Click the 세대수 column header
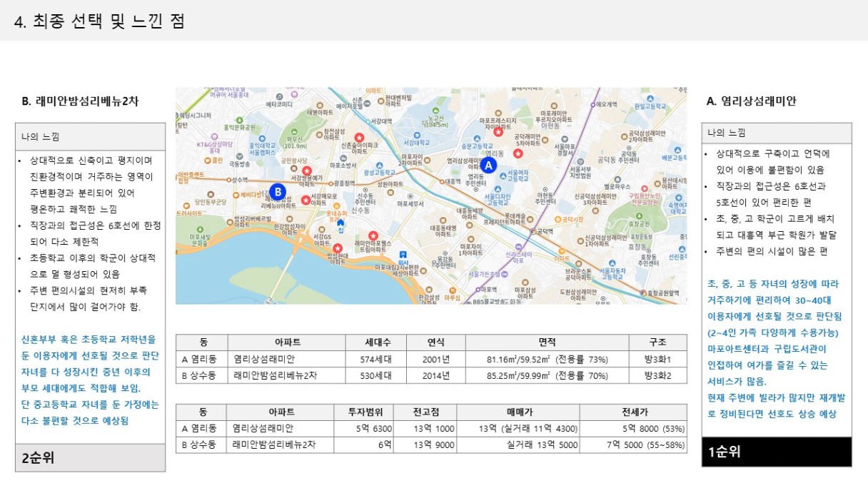 375,342
